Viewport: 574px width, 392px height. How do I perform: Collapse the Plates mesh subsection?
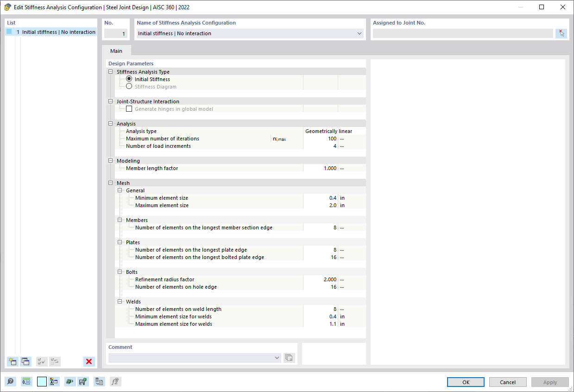pyautogui.click(x=120, y=242)
